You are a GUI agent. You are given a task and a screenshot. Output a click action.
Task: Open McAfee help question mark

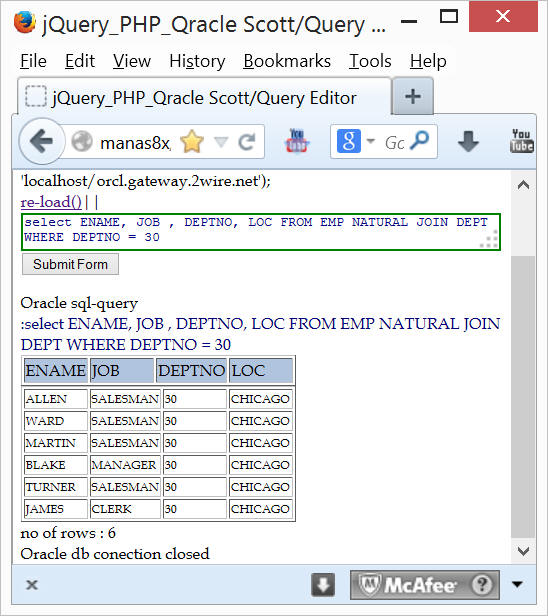click(x=482, y=585)
